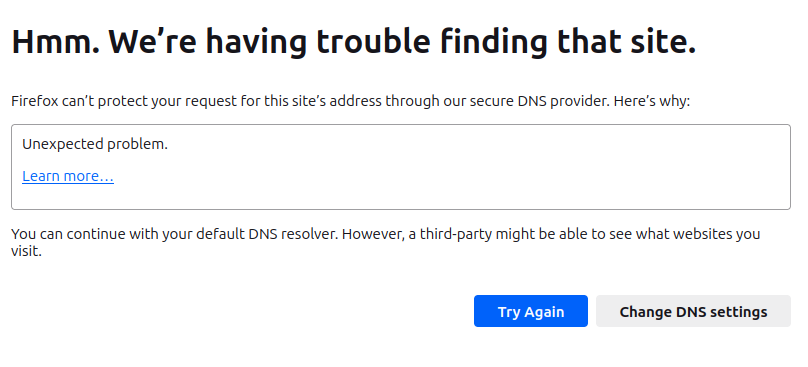Viewport: 808px width, 367px height.
Task: Click the word "trouble" in the heading
Action: click(x=373, y=42)
